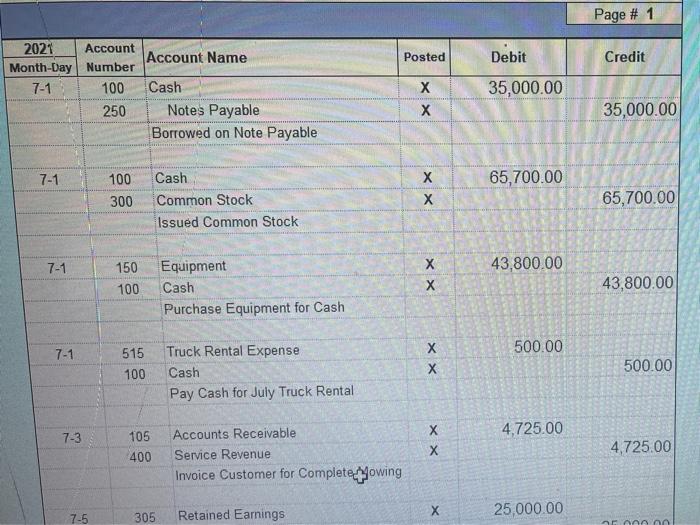Click the Service Revenue cell
Viewport: 700px width, 525px height.
point(290,454)
